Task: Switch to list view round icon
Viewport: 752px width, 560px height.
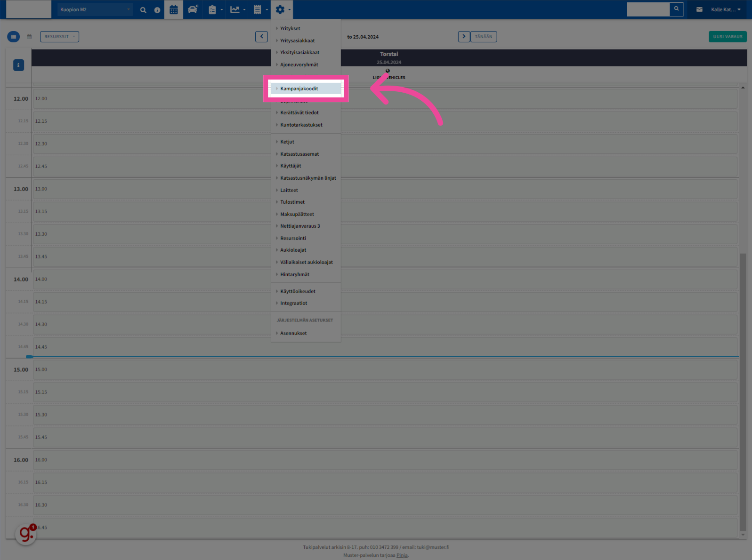Action: (13, 37)
